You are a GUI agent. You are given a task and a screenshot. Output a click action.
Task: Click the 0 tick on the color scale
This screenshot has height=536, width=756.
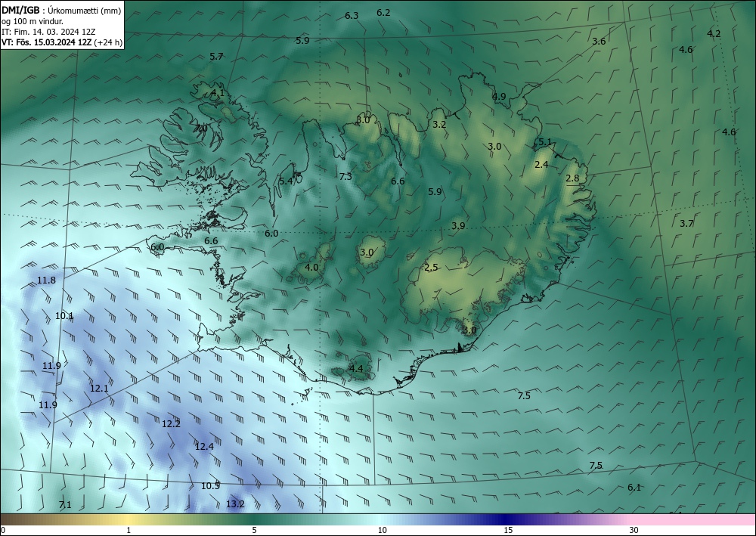pyautogui.click(x=3, y=530)
